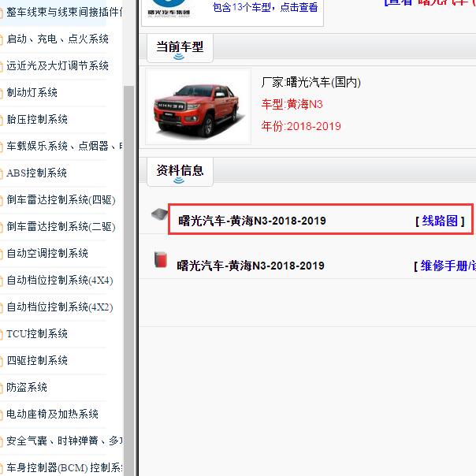Select TCU控制系统 item
The width and height of the screenshot is (476, 476).
(x=37, y=333)
